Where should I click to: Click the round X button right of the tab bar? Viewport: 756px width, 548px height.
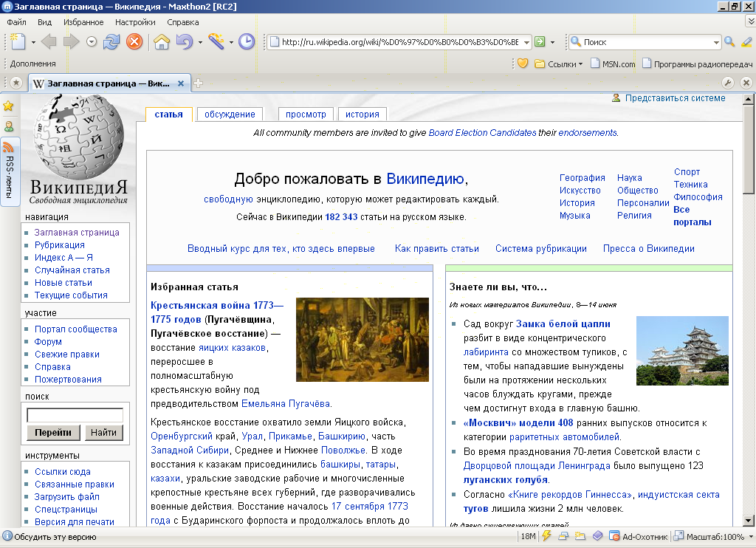(x=746, y=83)
